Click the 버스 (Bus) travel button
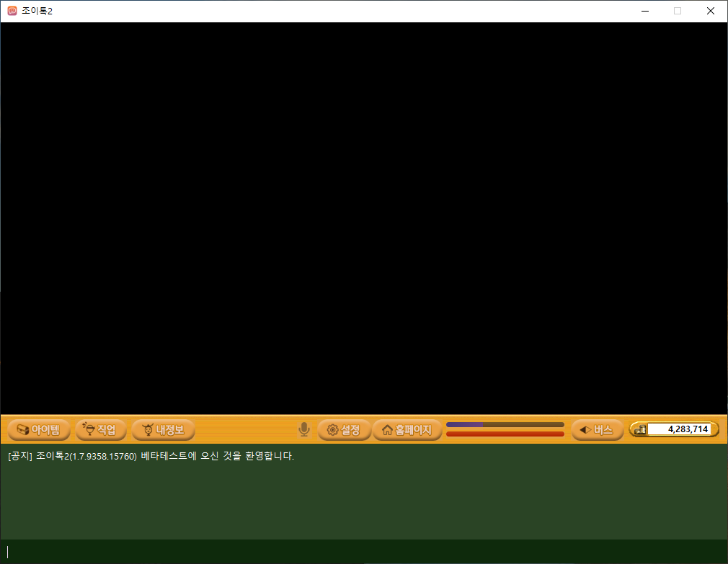728x564 pixels. [x=597, y=430]
